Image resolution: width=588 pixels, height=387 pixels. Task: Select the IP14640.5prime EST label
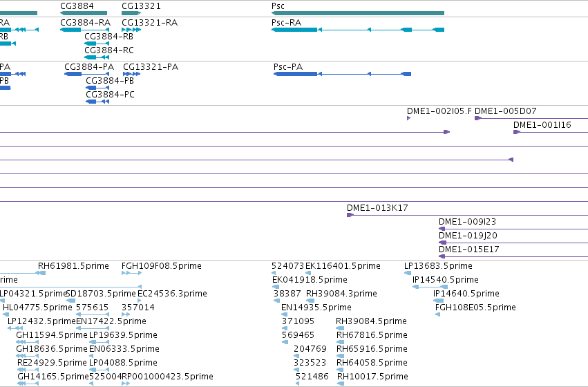pos(466,294)
